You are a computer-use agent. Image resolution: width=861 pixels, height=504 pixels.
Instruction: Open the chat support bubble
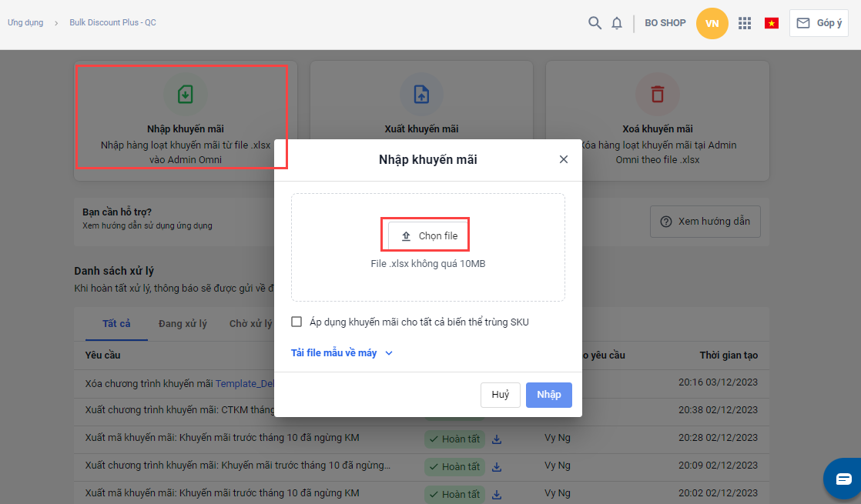tap(843, 479)
